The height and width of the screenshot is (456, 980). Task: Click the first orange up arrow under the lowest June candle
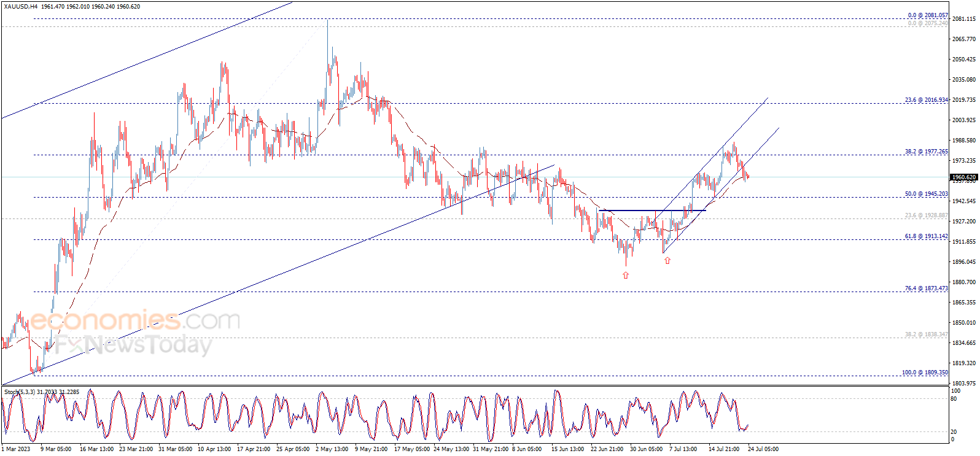coord(626,276)
